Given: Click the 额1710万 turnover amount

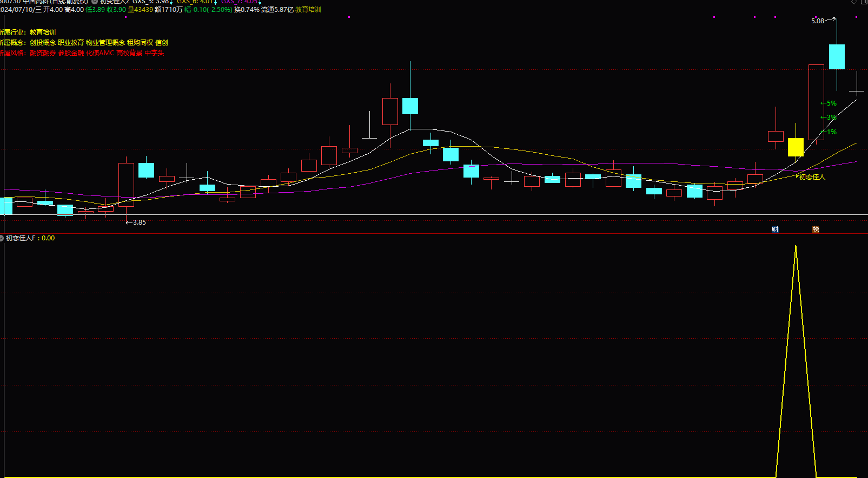Looking at the screenshot, I should [x=168, y=10].
